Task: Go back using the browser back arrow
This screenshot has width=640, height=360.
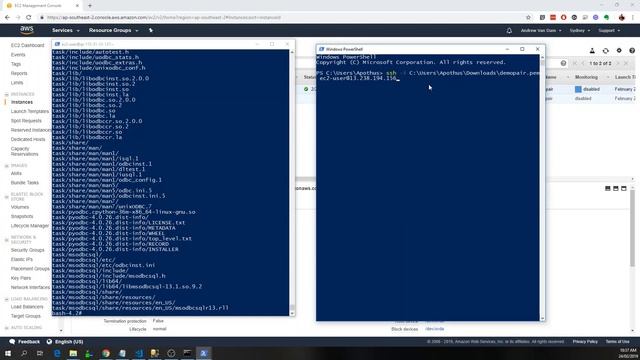Action: click(x=7, y=18)
